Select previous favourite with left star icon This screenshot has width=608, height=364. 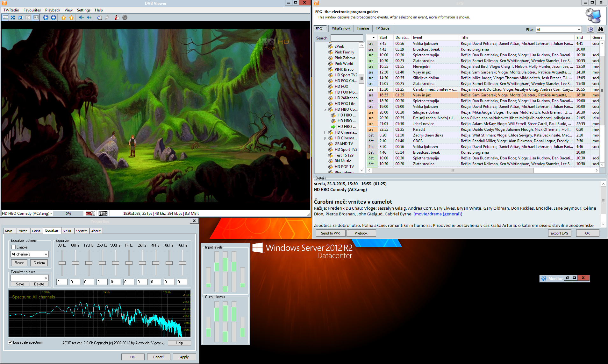[x=64, y=17]
